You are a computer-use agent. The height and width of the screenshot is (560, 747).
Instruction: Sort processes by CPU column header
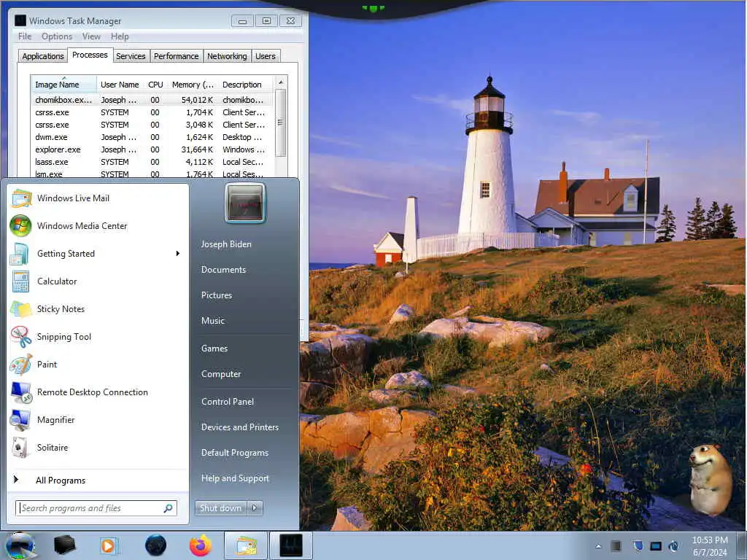tap(156, 85)
